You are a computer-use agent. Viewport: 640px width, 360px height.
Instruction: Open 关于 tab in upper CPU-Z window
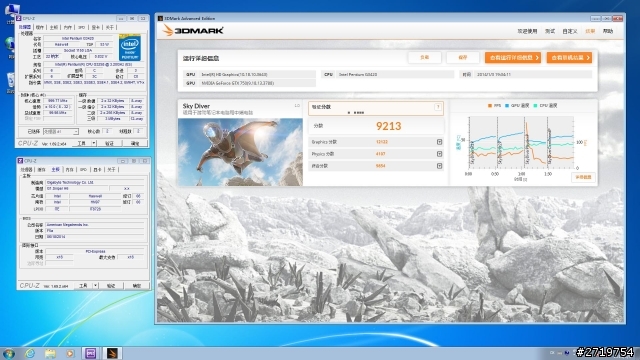[x=110, y=27]
